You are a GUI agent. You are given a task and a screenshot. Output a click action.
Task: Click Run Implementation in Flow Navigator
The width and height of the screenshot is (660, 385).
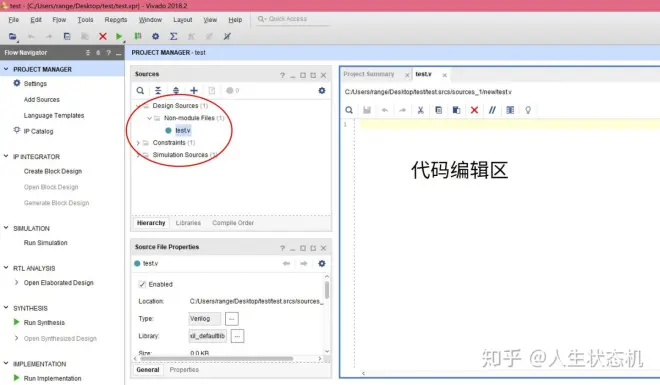[53, 378]
